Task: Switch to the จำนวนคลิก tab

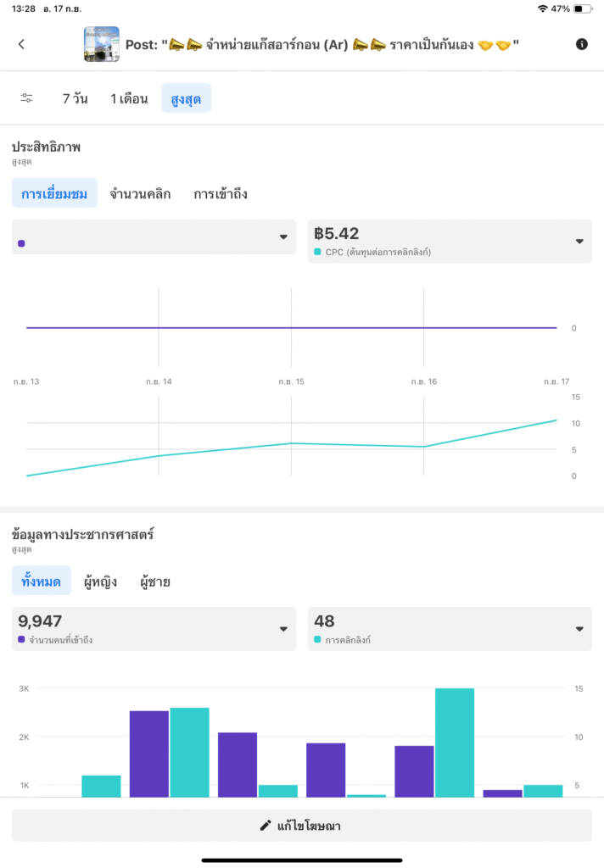Action: coord(140,194)
